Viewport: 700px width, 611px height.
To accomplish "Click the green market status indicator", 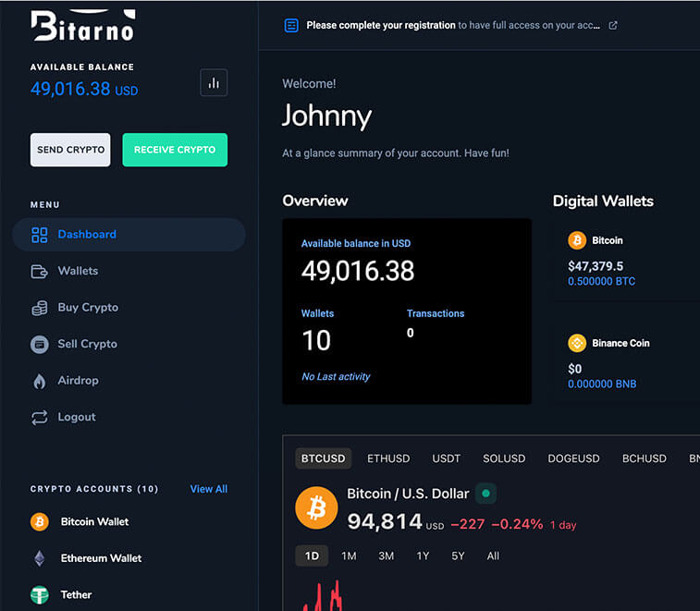I will (486, 494).
